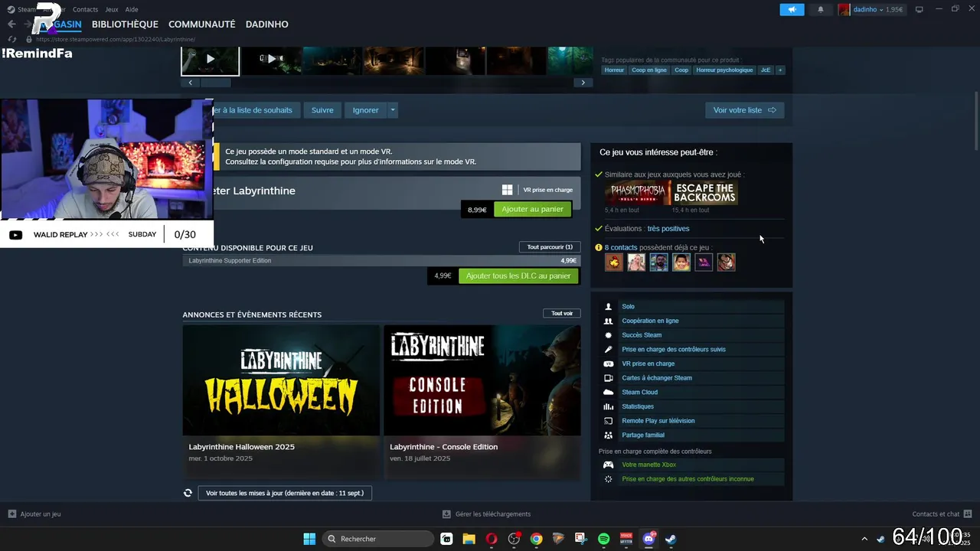Click the Suivre button
Viewport: 980px width, 551px height.
322,110
